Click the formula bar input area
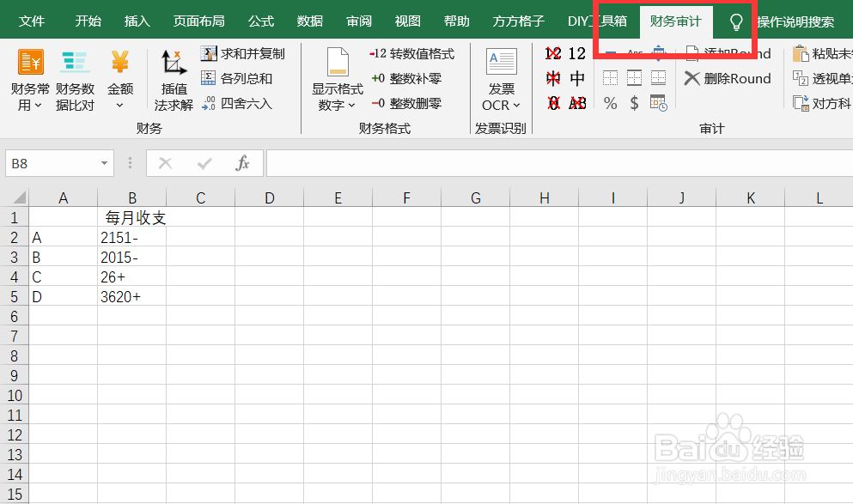This screenshot has width=853, height=504. pos(560,163)
